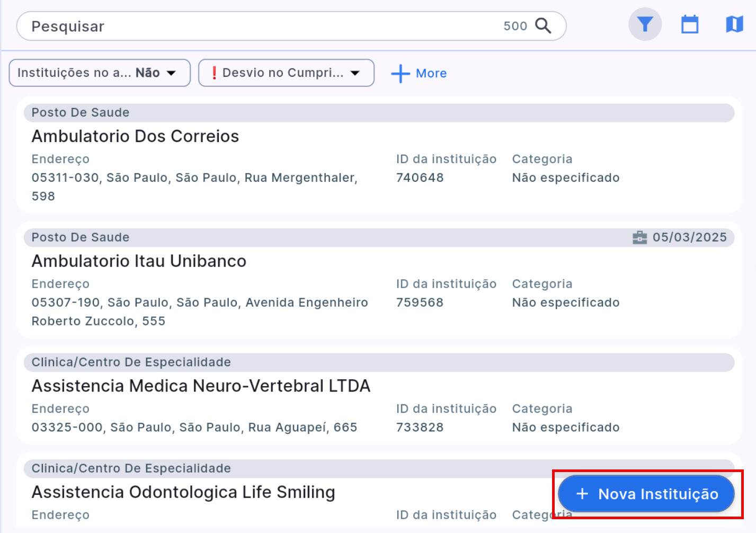The height and width of the screenshot is (533, 756).
Task: Open the calendar view icon
Action: pos(689,24)
